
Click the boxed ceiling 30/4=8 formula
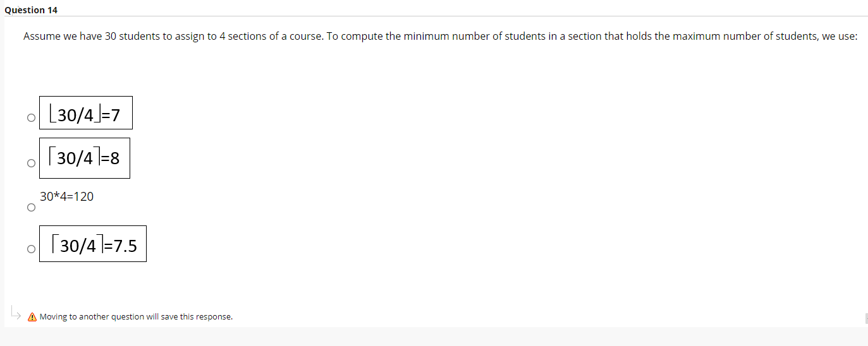(85, 158)
